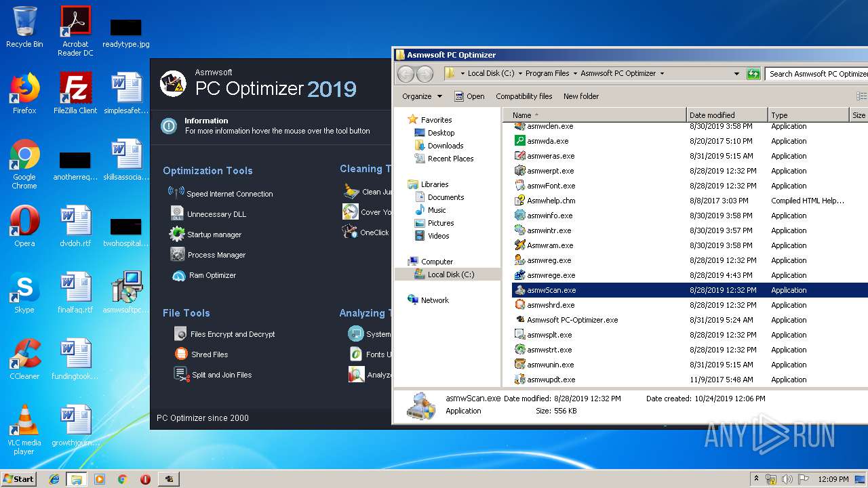
Task: Open Skype desktop shortcut
Action: [x=24, y=293]
